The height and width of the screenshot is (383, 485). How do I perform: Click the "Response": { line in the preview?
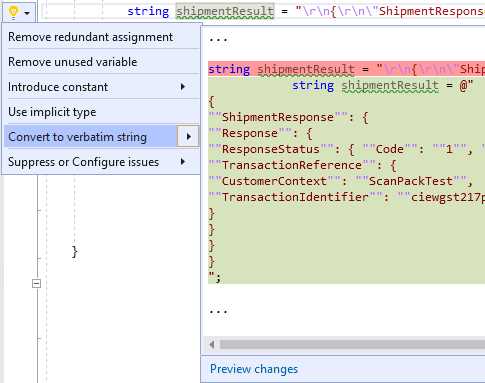point(260,133)
